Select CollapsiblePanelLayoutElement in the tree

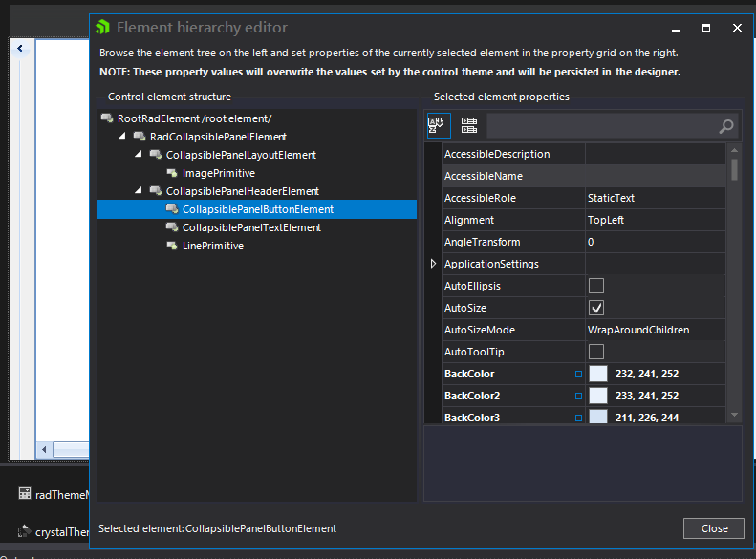(241, 155)
